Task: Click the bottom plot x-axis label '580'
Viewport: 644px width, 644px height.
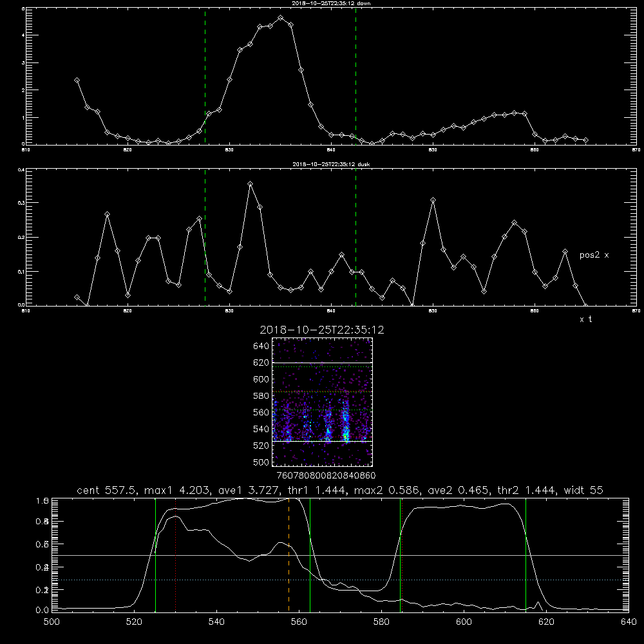Action: click(x=381, y=622)
